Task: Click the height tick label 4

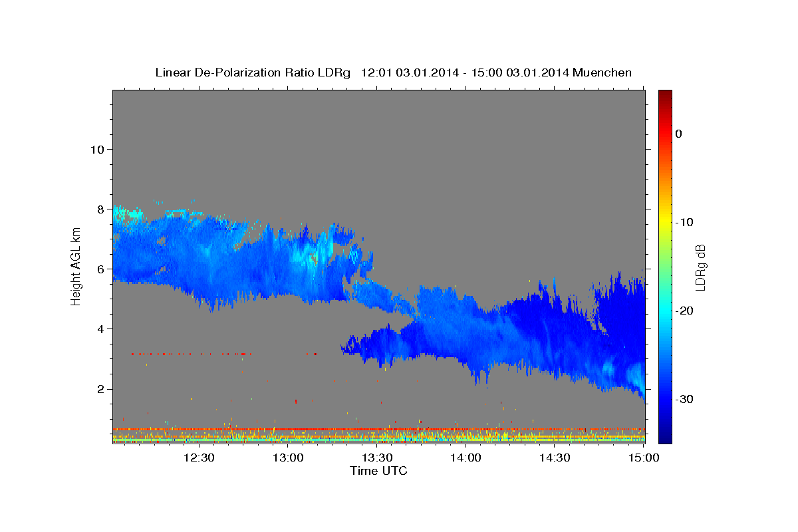Action: pos(100,329)
